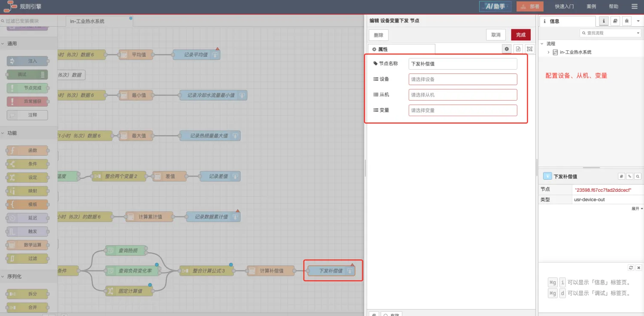Click the 删除 delete button
Image resolution: width=644 pixels, height=316 pixels.
(379, 35)
